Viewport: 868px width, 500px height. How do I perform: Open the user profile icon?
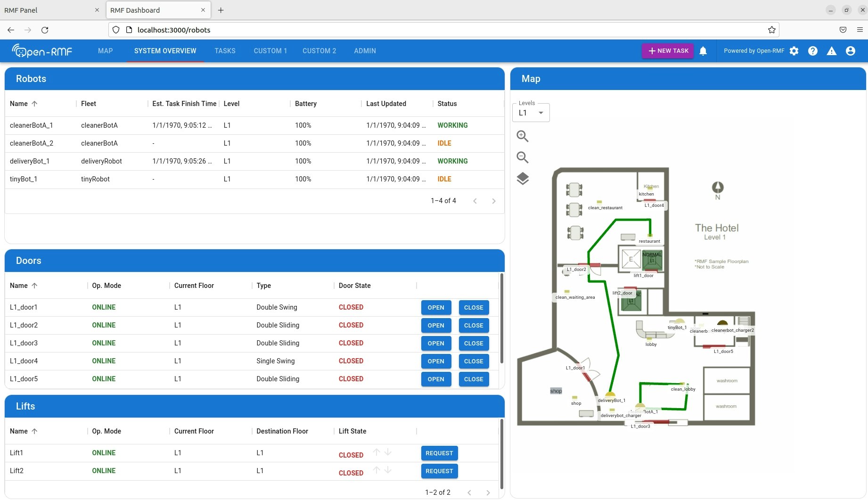point(851,51)
